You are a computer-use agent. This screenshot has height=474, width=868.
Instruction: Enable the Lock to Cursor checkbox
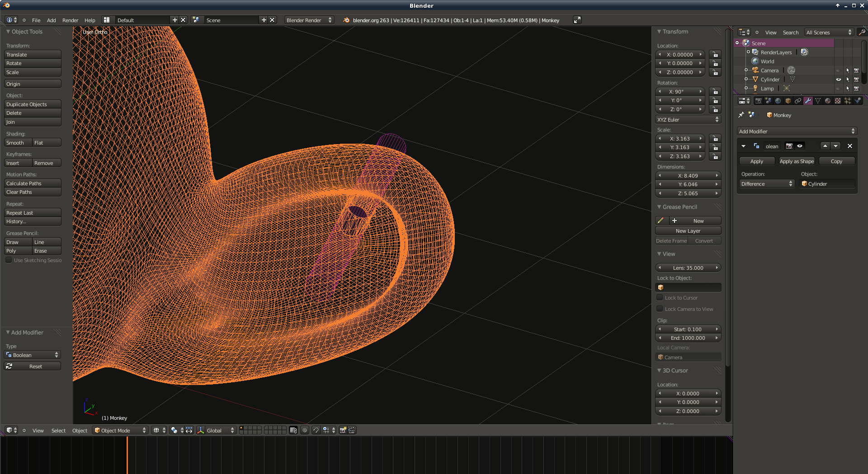coord(660,298)
